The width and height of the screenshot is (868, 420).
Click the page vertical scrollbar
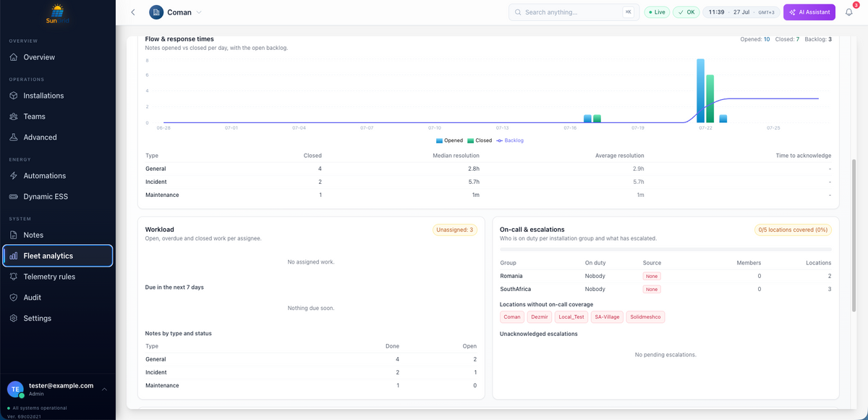[854, 235]
